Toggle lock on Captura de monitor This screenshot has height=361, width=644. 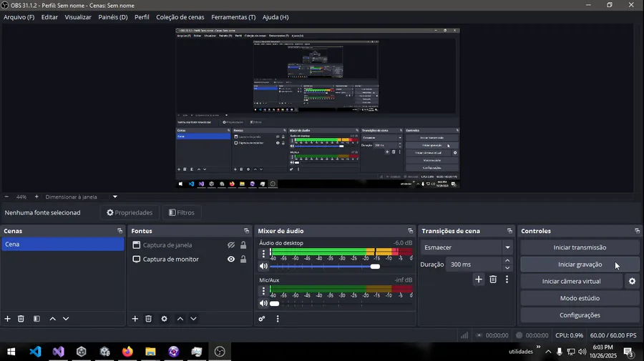click(x=243, y=259)
